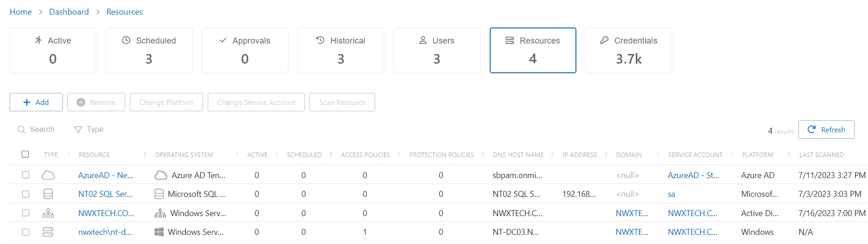Click the minus circle icon in Remove button

[x=81, y=102]
